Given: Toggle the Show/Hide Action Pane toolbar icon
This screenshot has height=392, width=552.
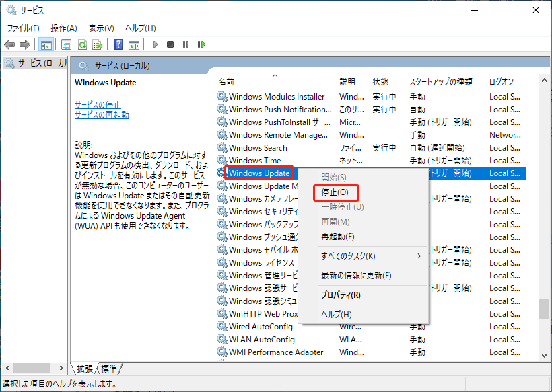Looking at the screenshot, I should pos(134,44).
